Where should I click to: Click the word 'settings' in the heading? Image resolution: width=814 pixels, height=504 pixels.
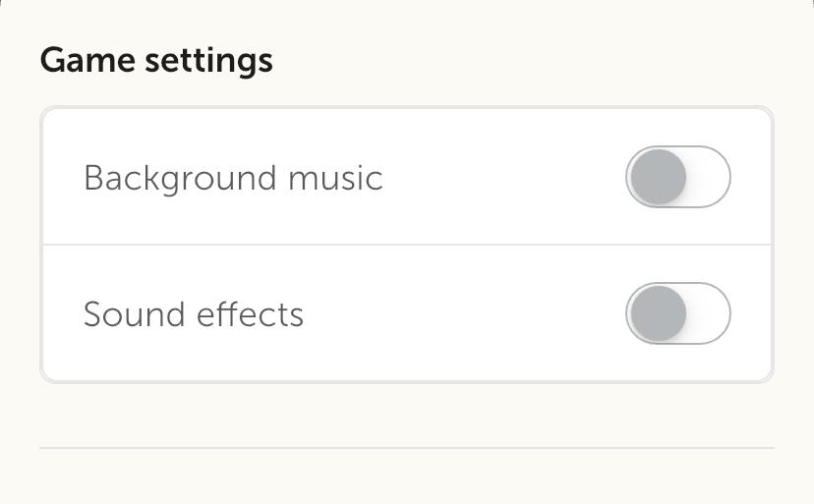[208, 61]
